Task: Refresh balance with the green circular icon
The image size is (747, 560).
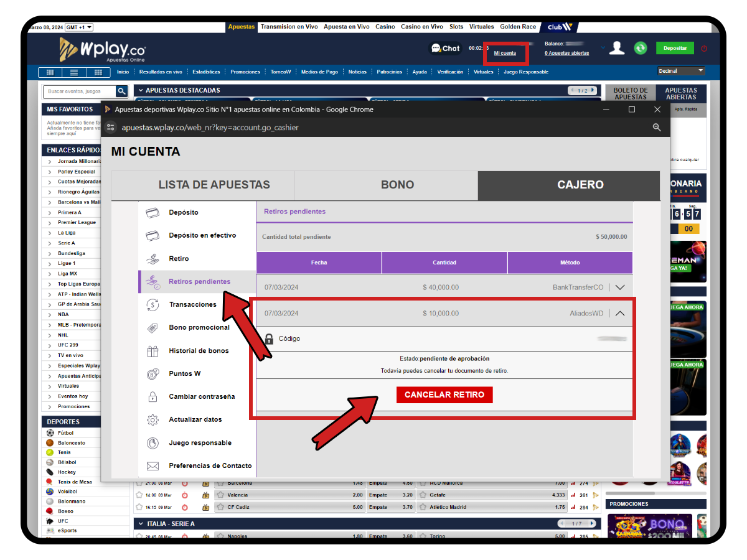Action: [641, 48]
